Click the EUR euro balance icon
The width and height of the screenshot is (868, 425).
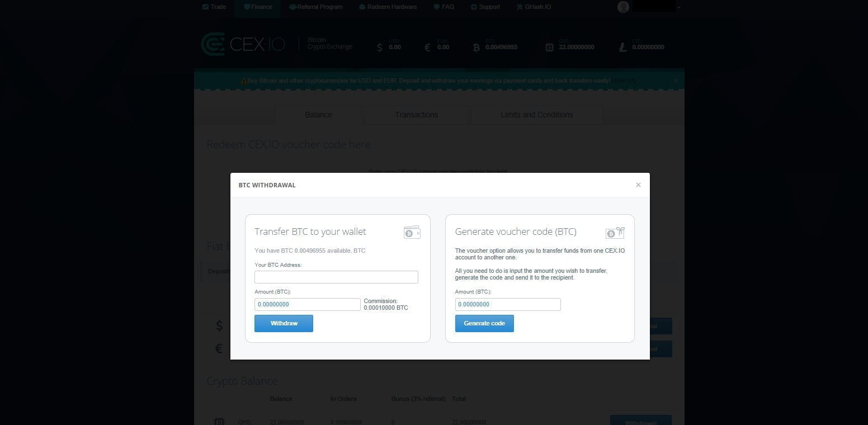pyautogui.click(x=428, y=48)
